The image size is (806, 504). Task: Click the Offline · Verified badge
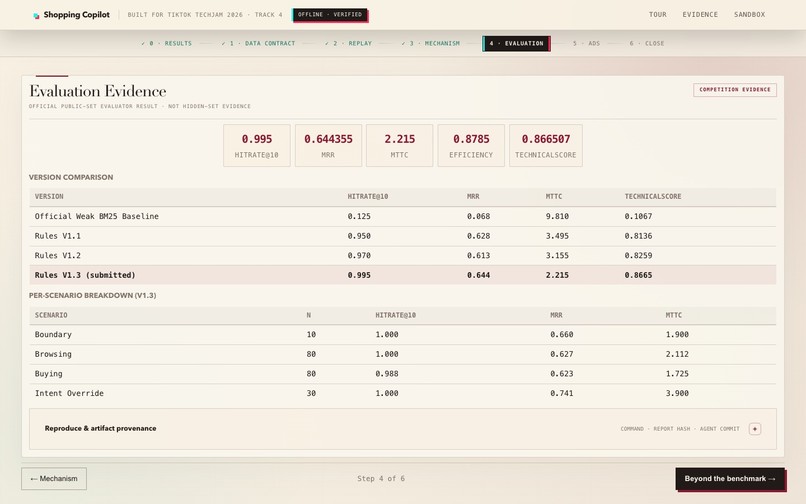click(330, 14)
